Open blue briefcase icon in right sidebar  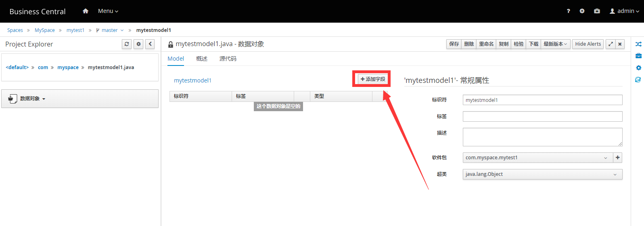click(638, 56)
